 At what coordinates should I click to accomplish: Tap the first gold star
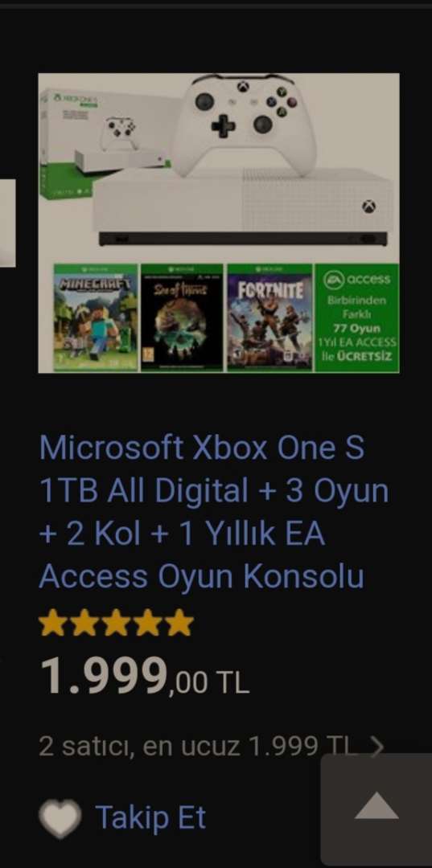54,623
